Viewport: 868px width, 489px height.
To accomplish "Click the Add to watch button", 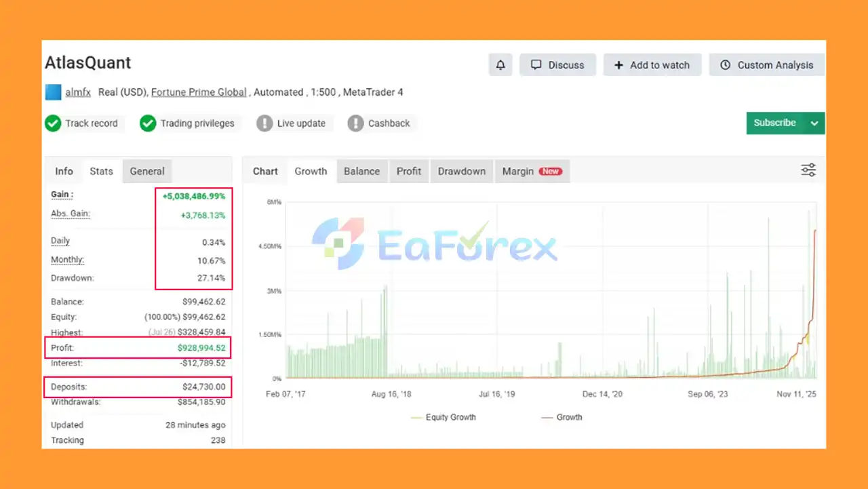I will 652,65.
